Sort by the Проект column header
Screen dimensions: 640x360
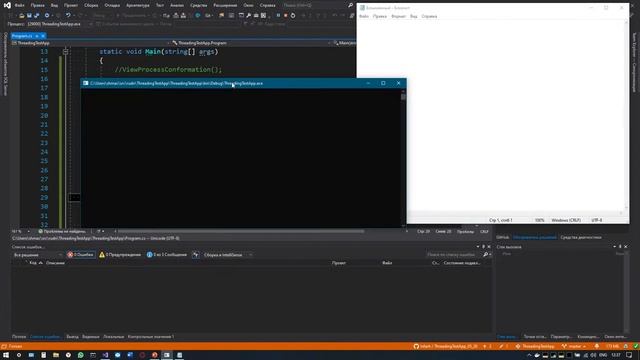[x=339, y=263]
